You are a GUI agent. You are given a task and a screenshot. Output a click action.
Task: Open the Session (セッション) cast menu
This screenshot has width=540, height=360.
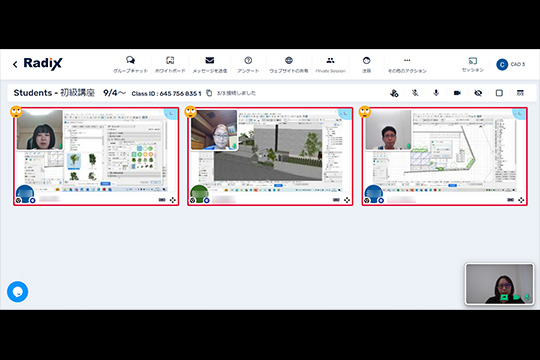tap(472, 64)
